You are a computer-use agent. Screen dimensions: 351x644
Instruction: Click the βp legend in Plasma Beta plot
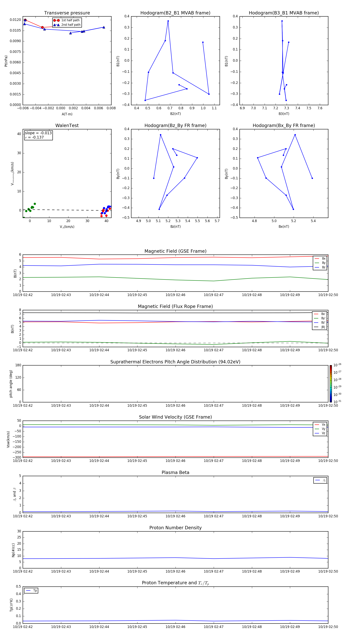coord(320,480)
